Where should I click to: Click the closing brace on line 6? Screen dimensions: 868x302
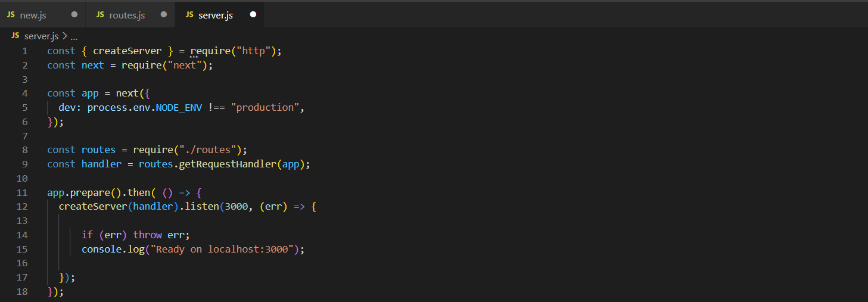(50, 122)
